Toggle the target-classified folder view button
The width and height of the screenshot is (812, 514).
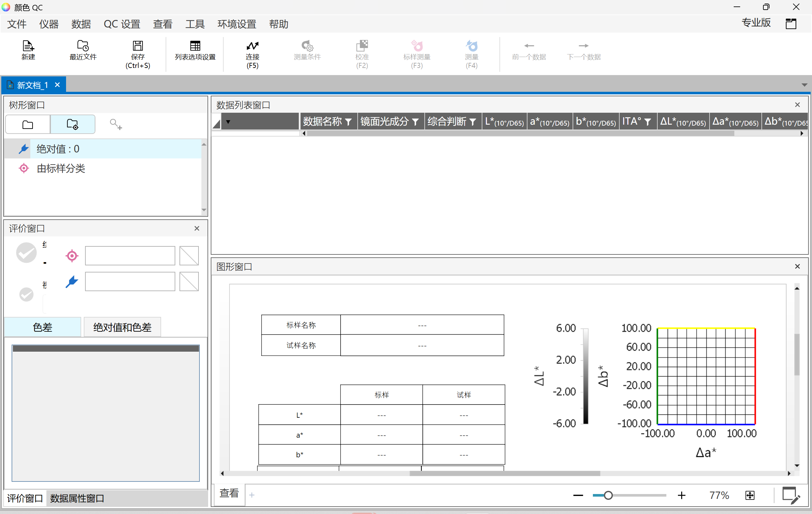tap(72, 125)
